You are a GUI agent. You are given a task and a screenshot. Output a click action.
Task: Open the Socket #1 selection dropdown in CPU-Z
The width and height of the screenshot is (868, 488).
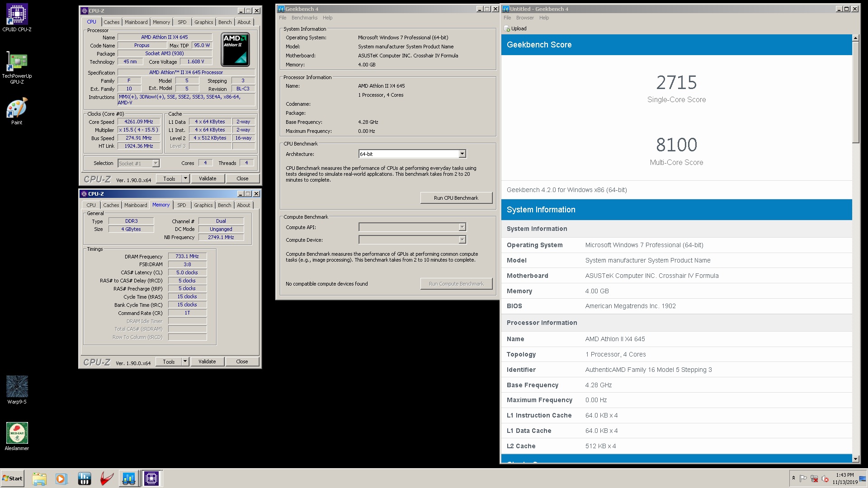(138, 164)
